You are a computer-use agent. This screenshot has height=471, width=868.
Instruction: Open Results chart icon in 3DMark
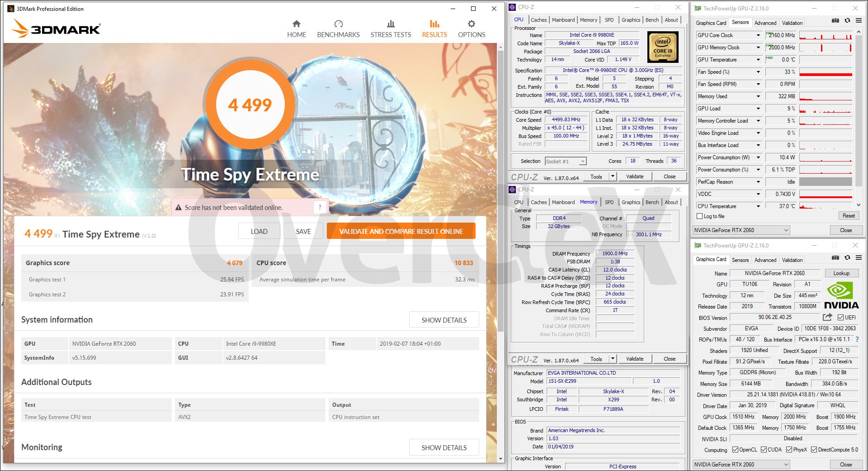tap(434, 24)
